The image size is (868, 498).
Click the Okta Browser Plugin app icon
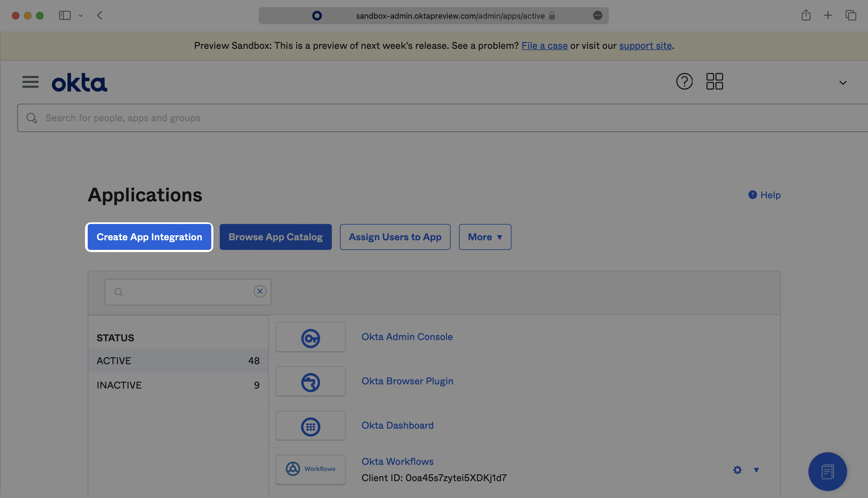tap(310, 381)
